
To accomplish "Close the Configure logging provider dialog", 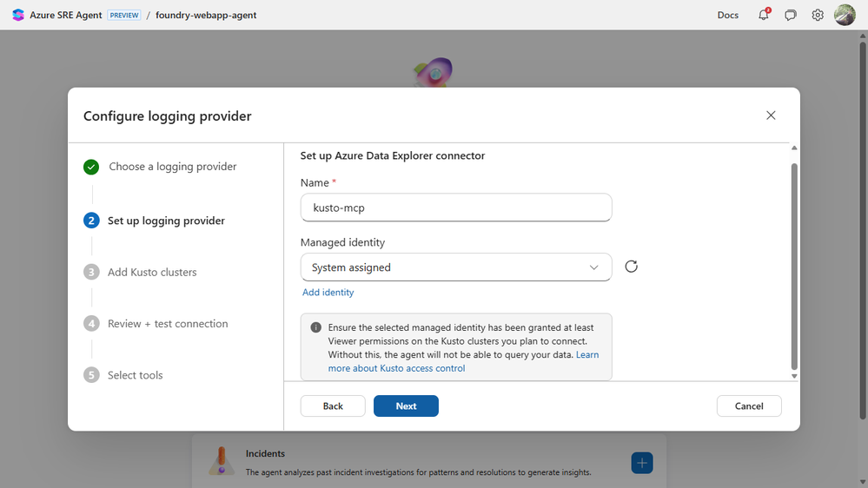I will pyautogui.click(x=771, y=115).
